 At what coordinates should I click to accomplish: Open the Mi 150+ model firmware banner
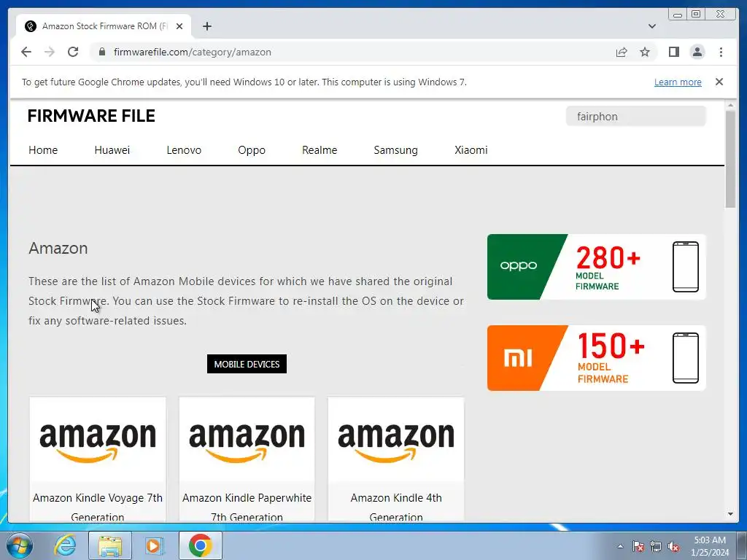pyautogui.click(x=597, y=358)
